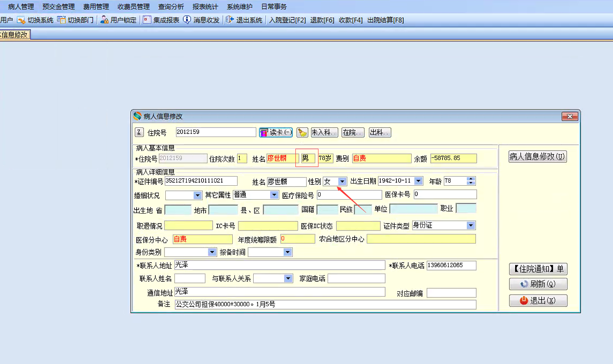Click the 切换部门 toolbar icon
This screenshot has width=613, height=364.
click(x=61, y=20)
